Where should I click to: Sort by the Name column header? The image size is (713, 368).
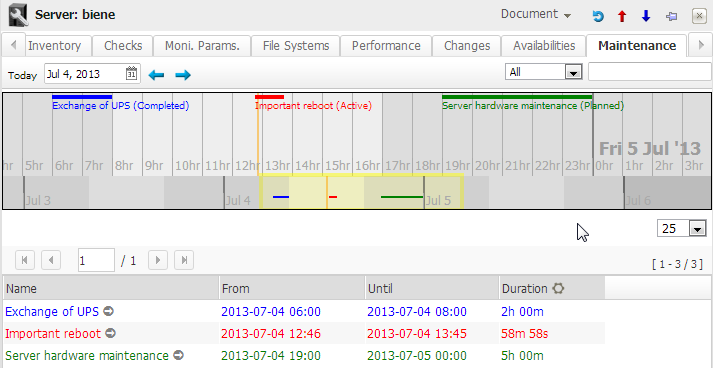(110, 288)
